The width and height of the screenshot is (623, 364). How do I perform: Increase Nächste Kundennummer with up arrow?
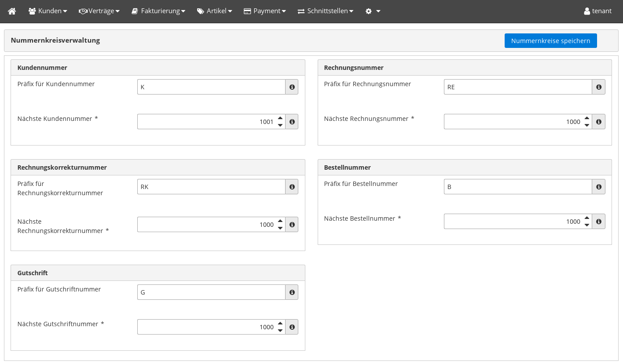[x=280, y=118]
